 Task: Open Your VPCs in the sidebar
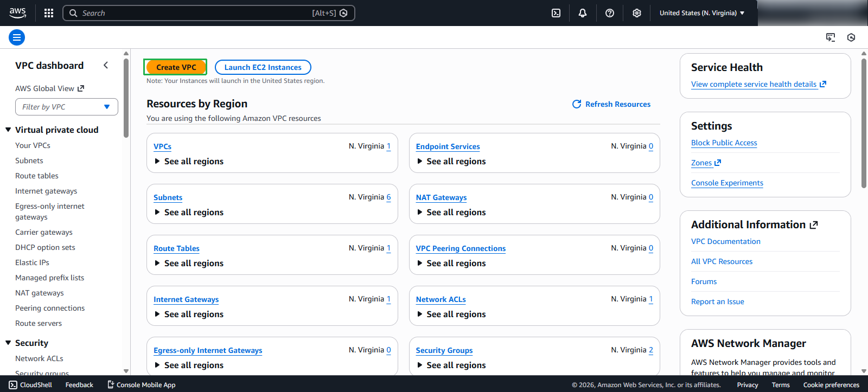[x=33, y=145]
